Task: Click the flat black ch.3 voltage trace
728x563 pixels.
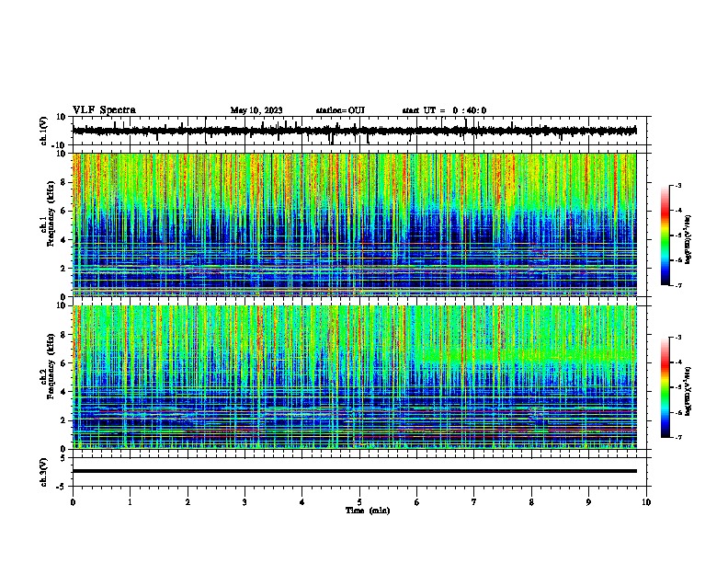Action: [x=354, y=471]
